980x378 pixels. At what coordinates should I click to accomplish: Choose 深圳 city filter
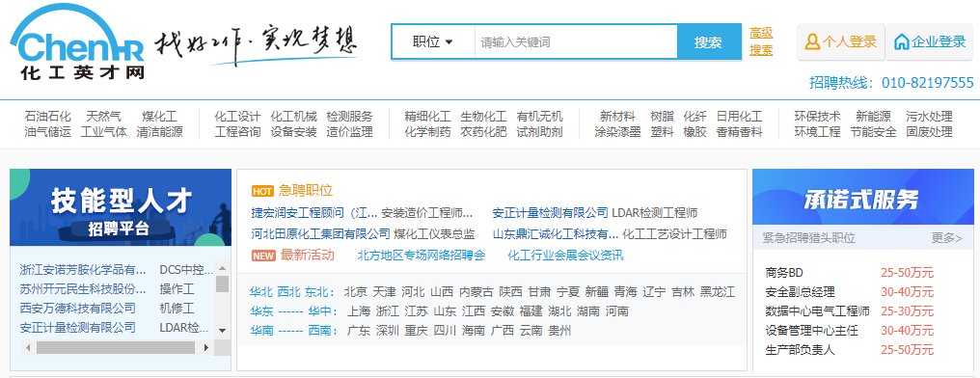tap(387, 331)
